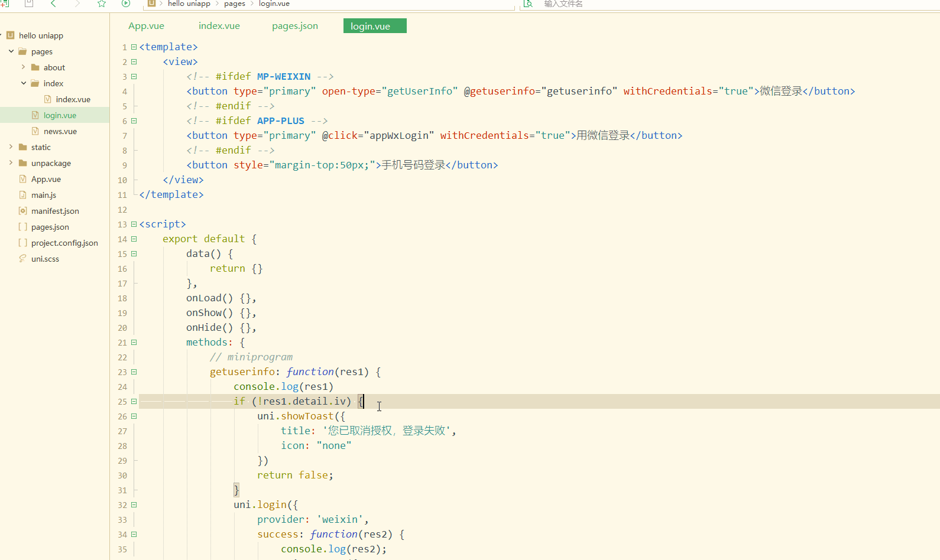
Task: Click the '</template>' closing tag on line 11
Action: coord(171,194)
